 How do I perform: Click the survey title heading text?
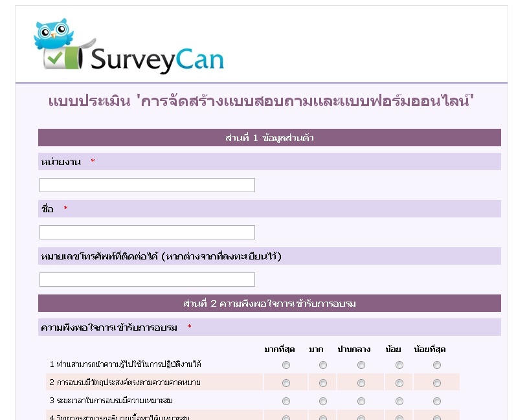262,102
